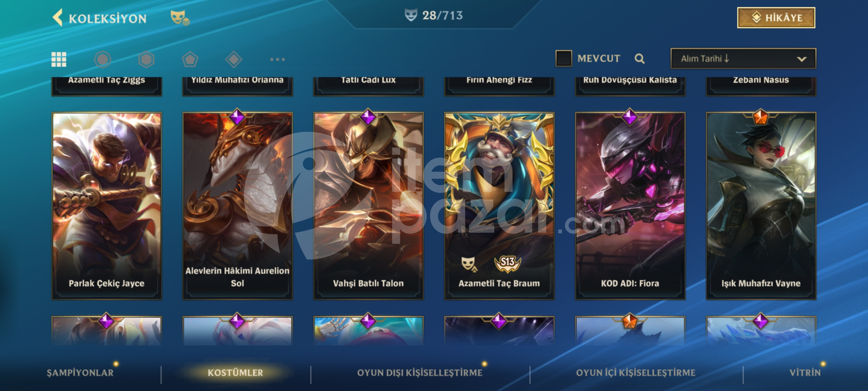The height and width of the screenshot is (391, 868).
Task: Open the OYUN İÇİ KİŞİSELLEŞTİRME tab
Action: tap(635, 373)
